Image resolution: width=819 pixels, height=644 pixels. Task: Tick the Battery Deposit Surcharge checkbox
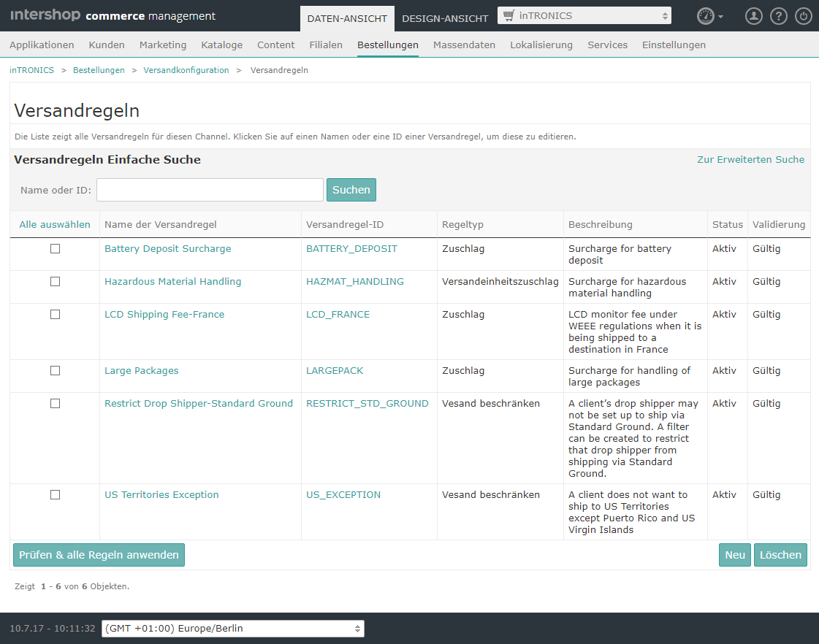(55, 249)
